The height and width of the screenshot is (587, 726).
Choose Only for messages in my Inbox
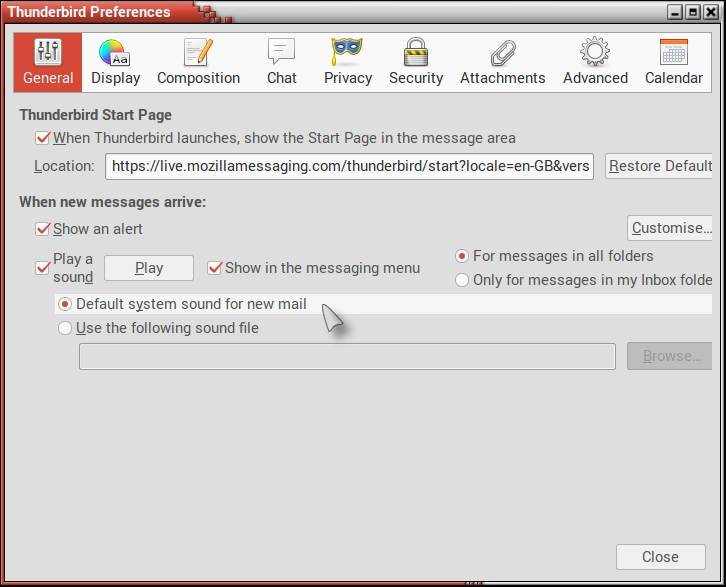tap(462, 280)
